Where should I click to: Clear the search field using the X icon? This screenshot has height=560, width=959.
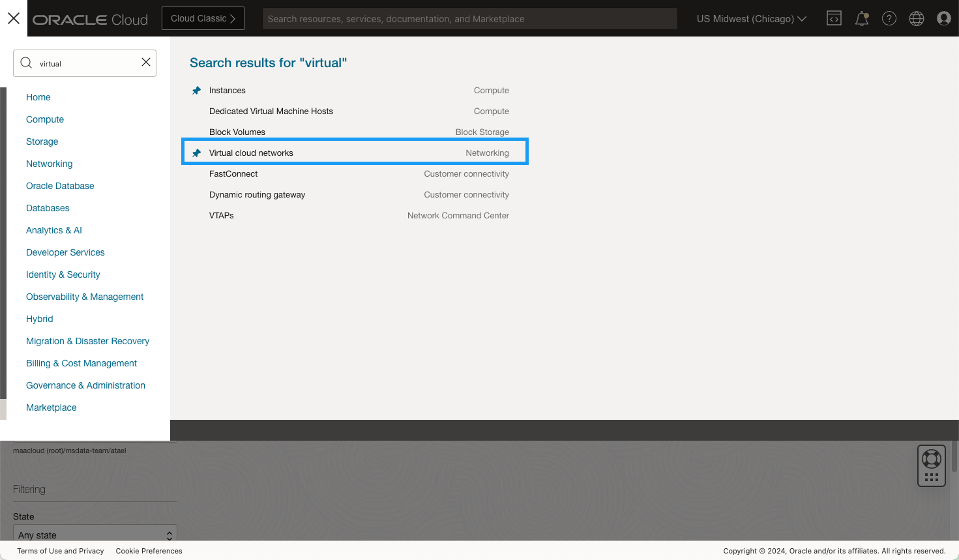146,62
